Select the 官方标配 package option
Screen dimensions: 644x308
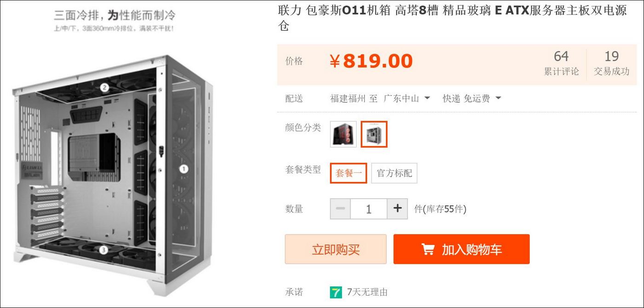point(394,173)
